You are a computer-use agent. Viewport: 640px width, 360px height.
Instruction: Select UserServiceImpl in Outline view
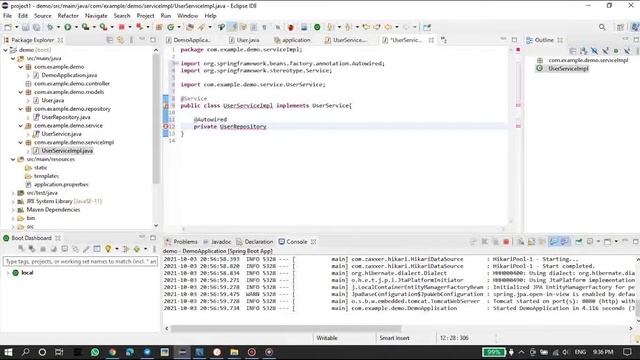coord(568,68)
